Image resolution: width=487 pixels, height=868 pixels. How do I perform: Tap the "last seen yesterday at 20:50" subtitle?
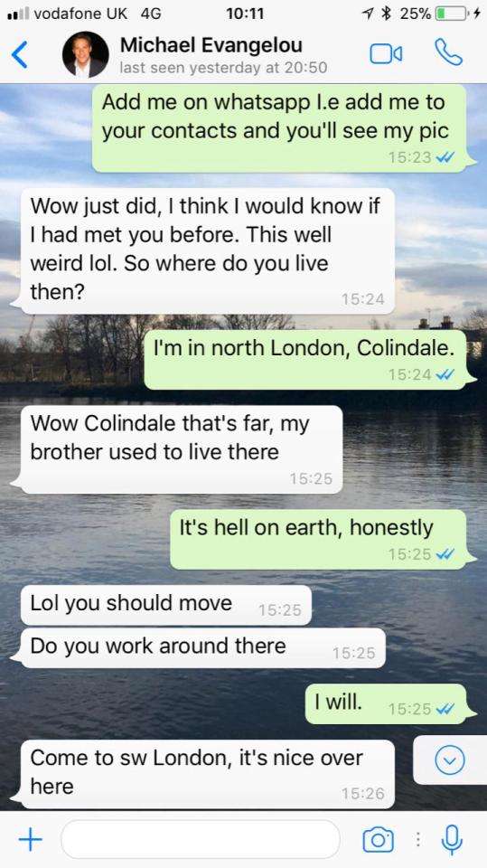[223, 68]
